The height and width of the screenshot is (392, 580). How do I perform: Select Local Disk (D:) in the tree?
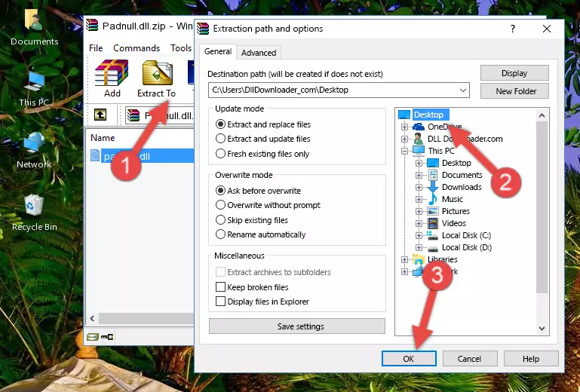[x=467, y=247]
